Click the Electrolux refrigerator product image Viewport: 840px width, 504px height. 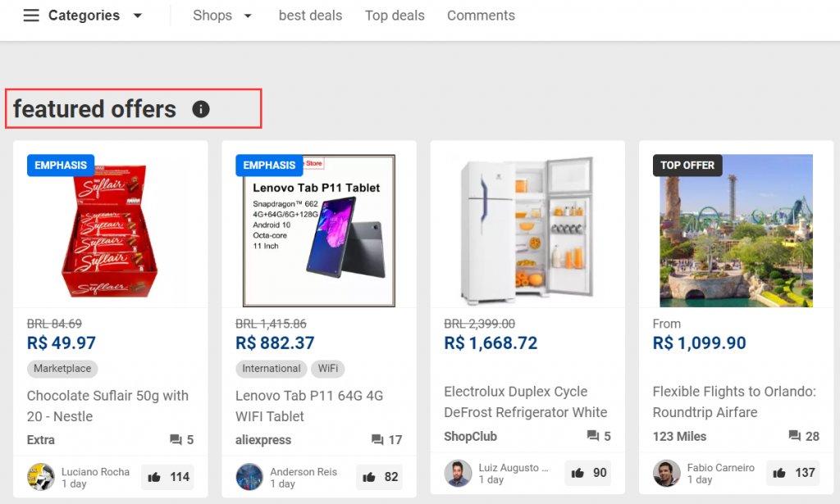[x=527, y=230]
